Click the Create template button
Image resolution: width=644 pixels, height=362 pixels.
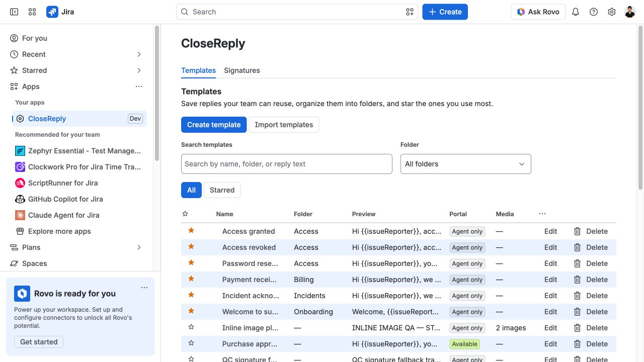214,125
